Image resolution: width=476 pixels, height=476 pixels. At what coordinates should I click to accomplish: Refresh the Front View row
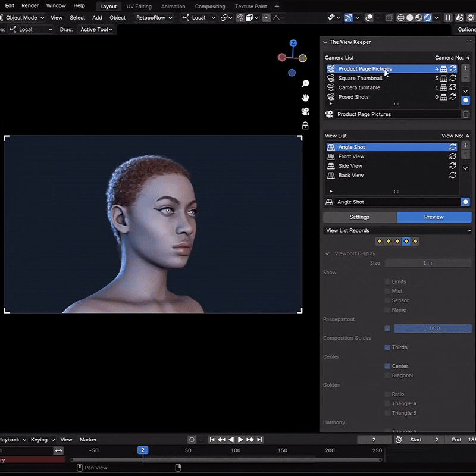pyautogui.click(x=453, y=156)
